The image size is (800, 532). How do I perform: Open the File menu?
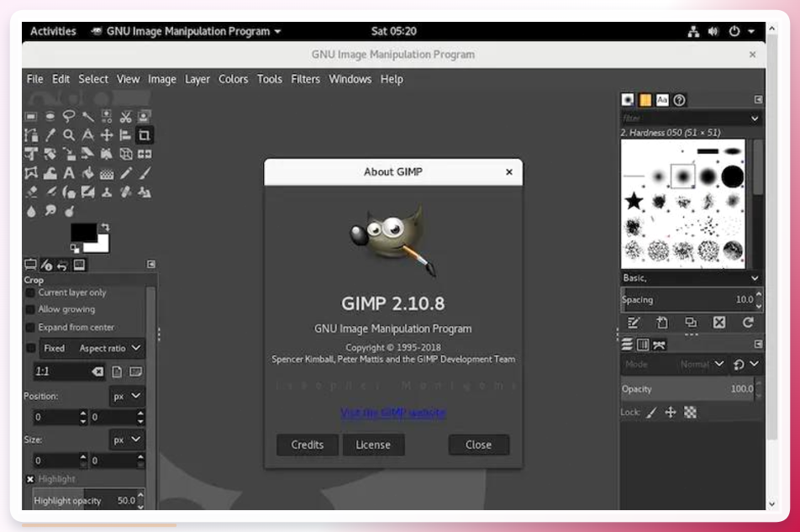34,79
